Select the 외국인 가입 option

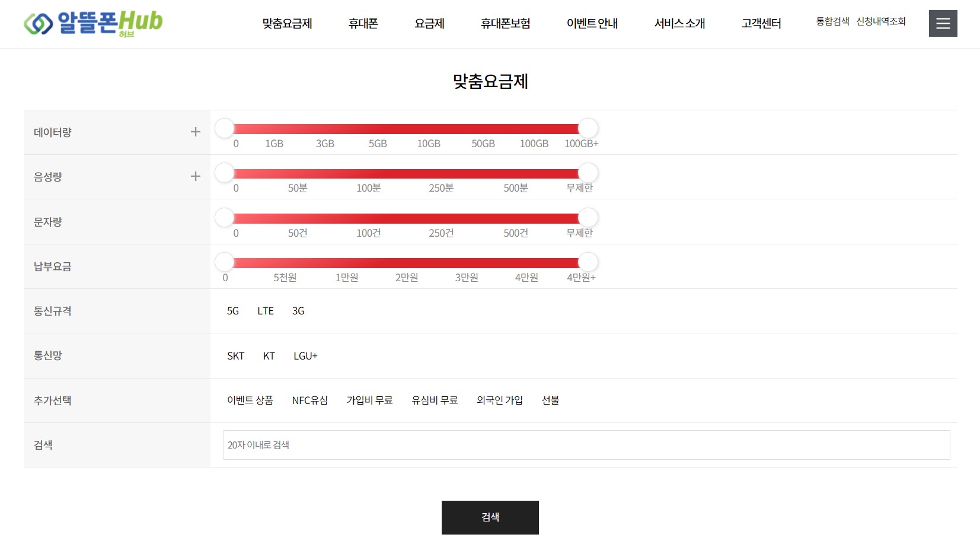[499, 400]
